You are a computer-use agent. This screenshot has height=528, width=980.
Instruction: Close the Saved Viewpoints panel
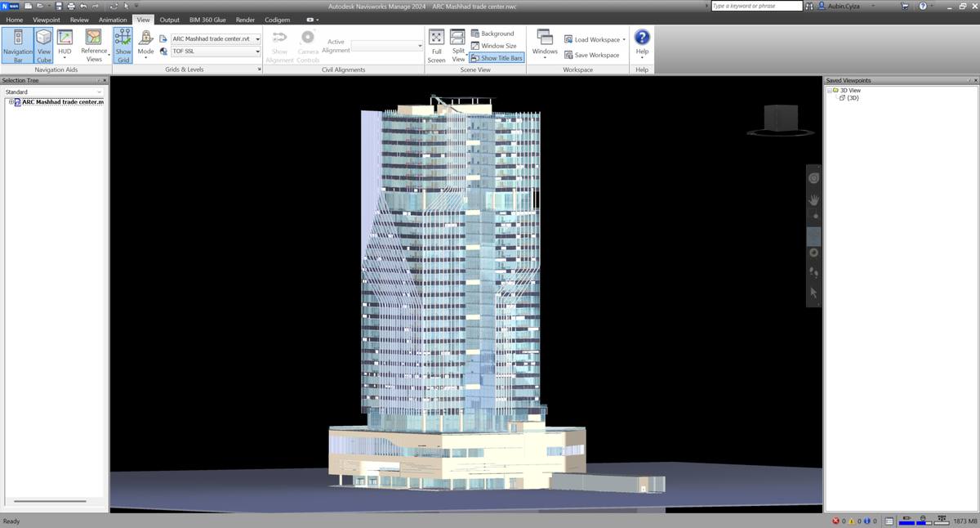pos(975,80)
